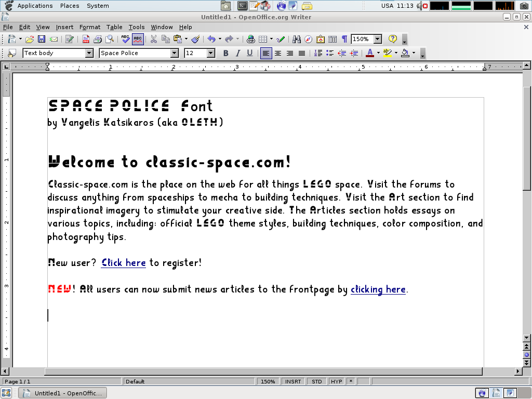Undo the last action
This screenshot has height=399, width=532.
[x=211, y=39]
